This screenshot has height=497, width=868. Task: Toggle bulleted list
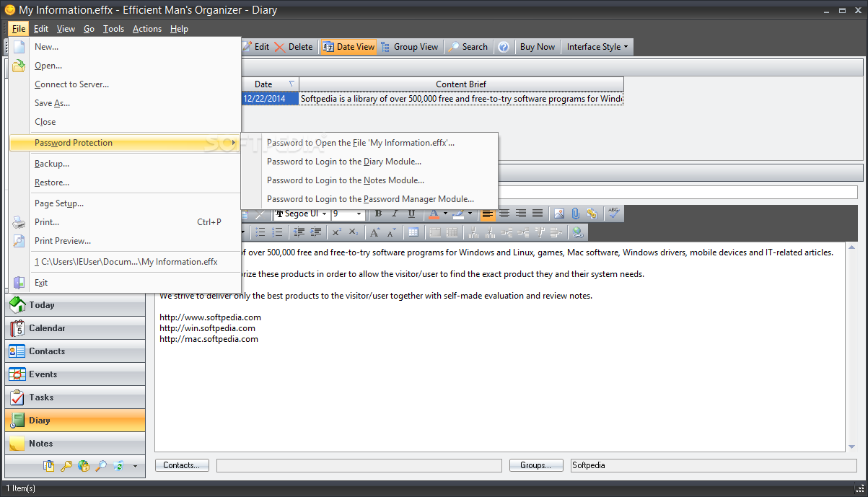260,232
